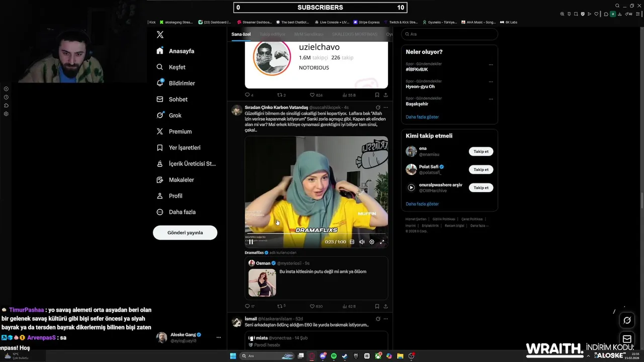Open the Premium page
644x362 pixels.
(174, 131)
